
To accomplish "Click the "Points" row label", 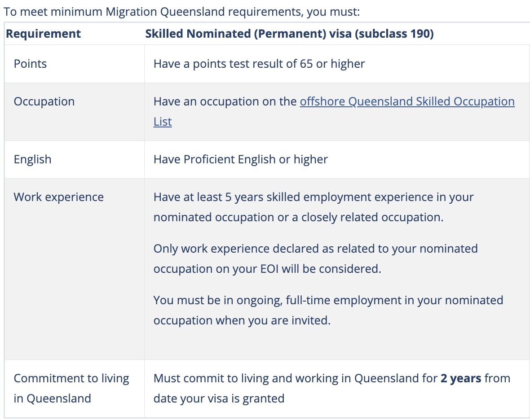I will click(x=30, y=64).
